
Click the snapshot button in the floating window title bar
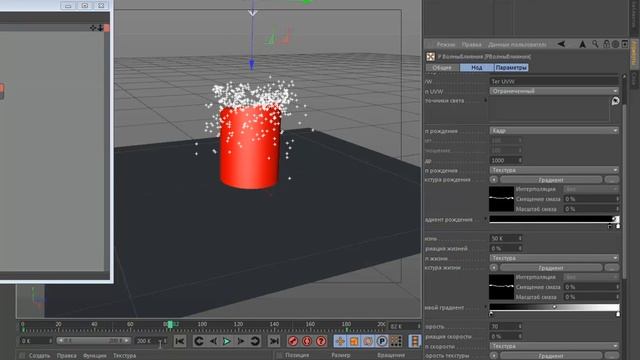tap(84, 6)
